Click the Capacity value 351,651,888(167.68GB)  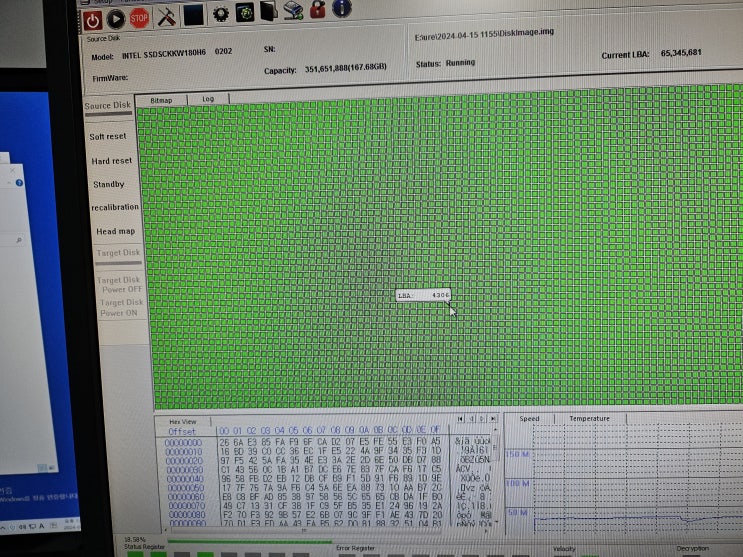[345, 68]
